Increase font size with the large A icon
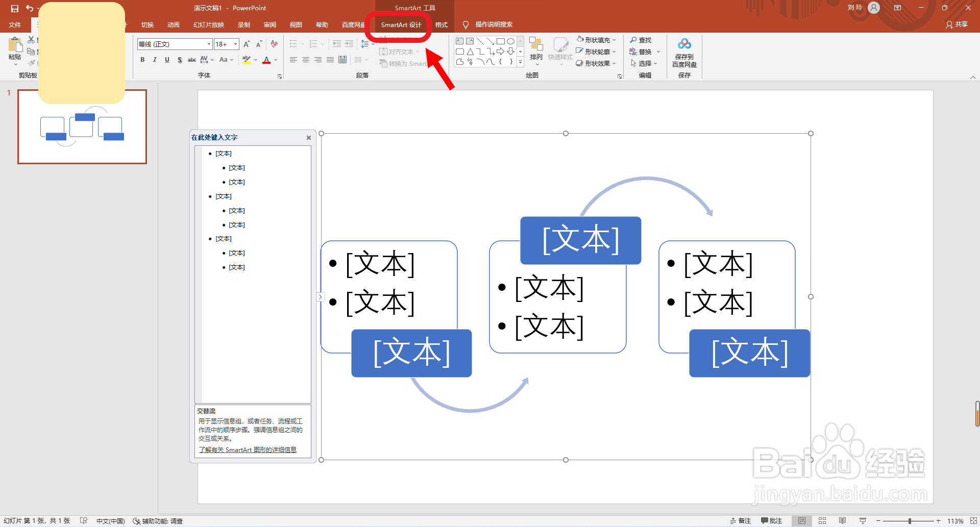The height and width of the screenshot is (527, 980). click(x=247, y=44)
